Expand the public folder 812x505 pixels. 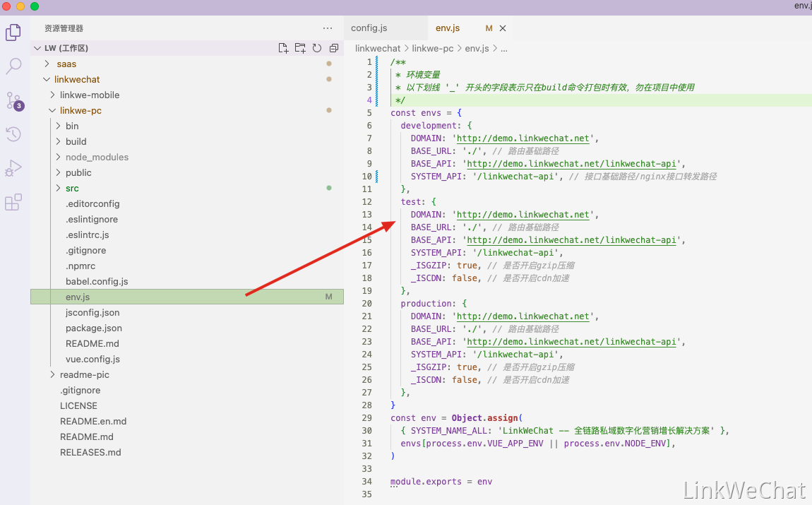(58, 172)
